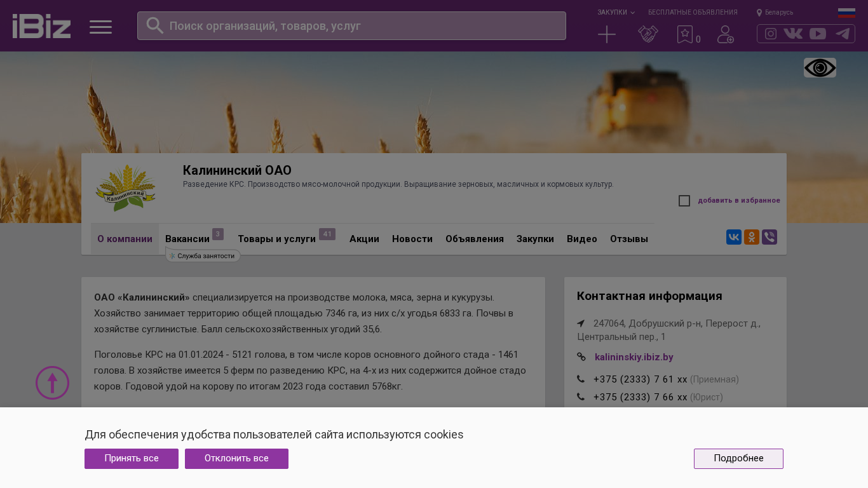868x488 pixels.
Task: Click the location arrow icon beside address
Action: click(x=581, y=323)
